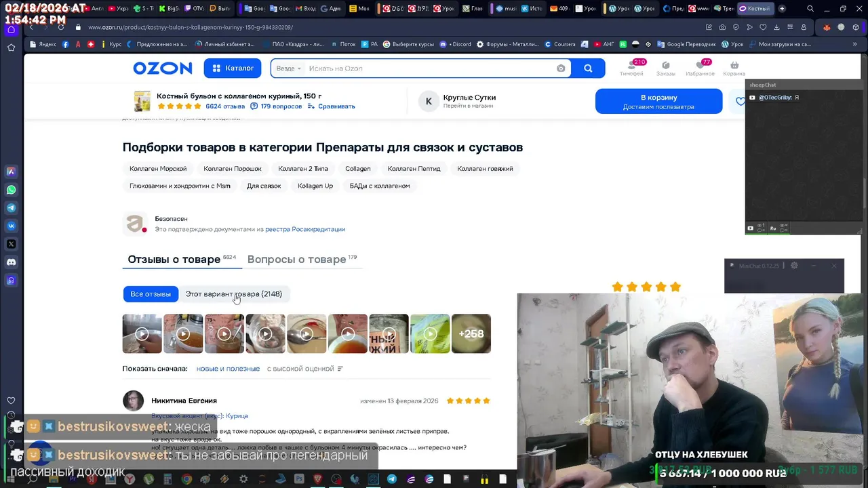Select the Kollagen Up chip

coord(315,186)
